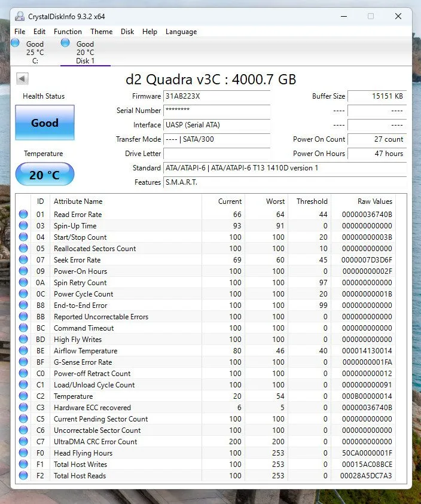Click the status orb for G-Sense Error Rate

(23, 362)
